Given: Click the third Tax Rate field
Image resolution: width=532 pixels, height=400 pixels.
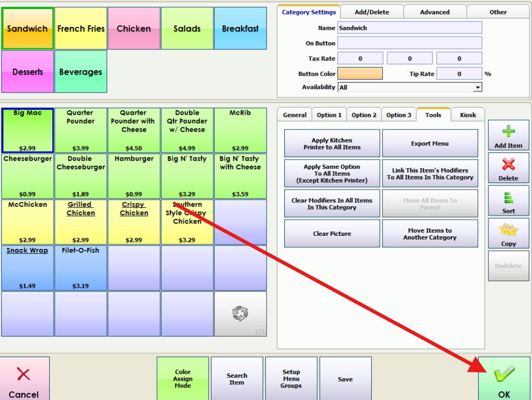Looking at the screenshot, I should (x=459, y=58).
